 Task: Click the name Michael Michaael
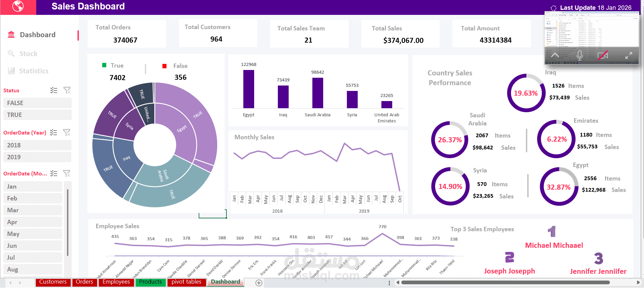[554, 245]
